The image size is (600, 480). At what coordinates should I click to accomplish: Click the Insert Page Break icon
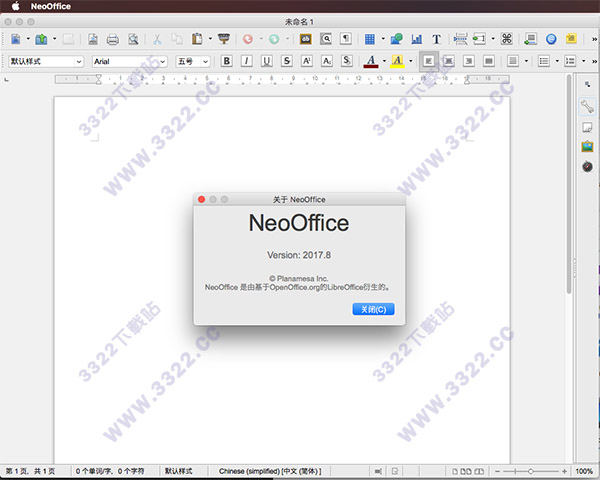(x=460, y=39)
